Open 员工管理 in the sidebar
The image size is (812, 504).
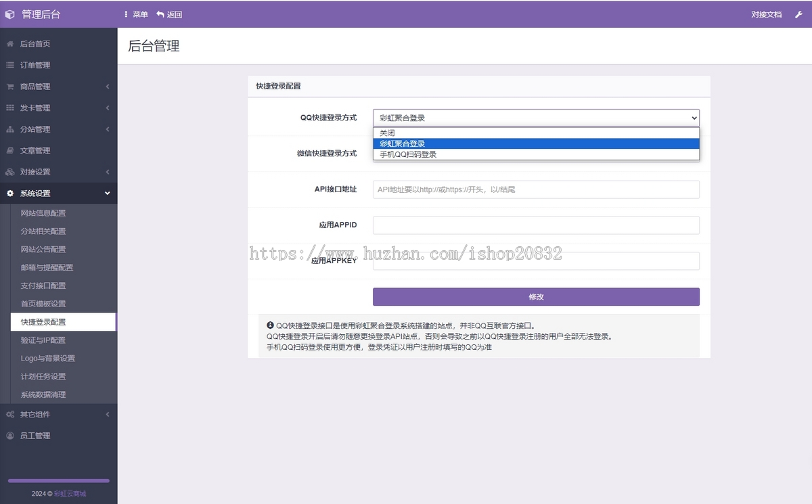point(59,436)
